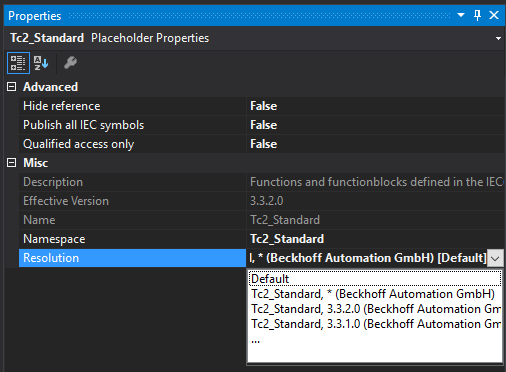The width and height of the screenshot is (506, 372).
Task: Click the Advanced category header label
Action: (50, 87)
